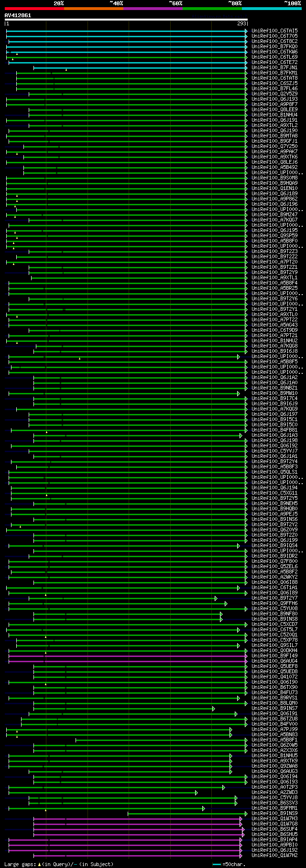This screenshot has width=306, height=868.
Task: Click hit label UniRef100_A9XTL2
Action: [274, 125]
